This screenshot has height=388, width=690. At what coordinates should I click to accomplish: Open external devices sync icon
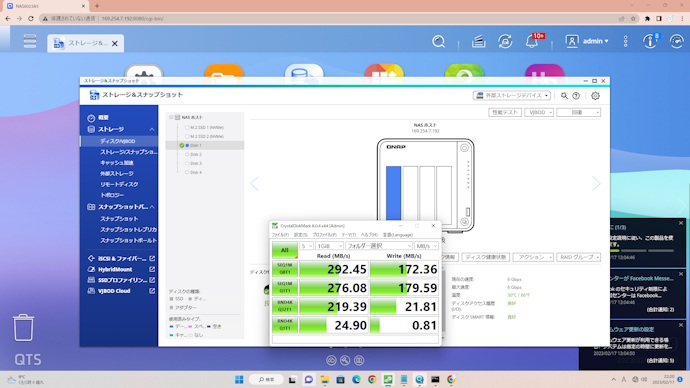click(505, 41)
